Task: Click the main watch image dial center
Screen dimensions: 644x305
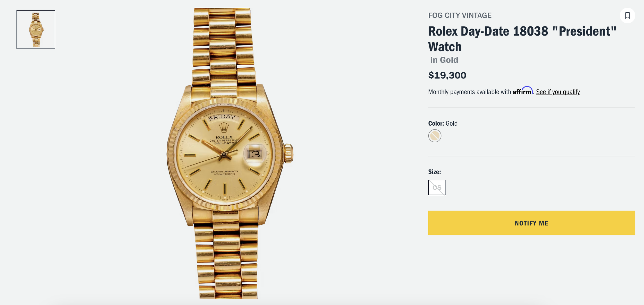Action: tap(224, 154)
